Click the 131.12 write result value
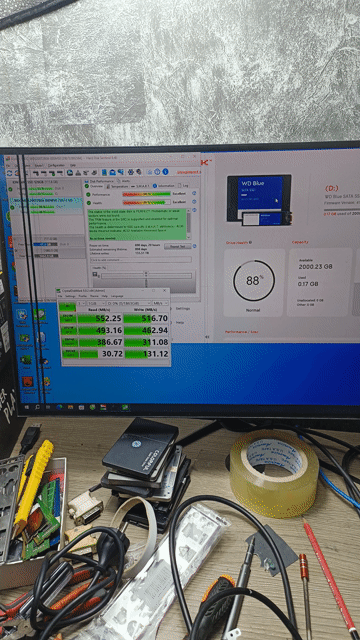The image size is (360, 640). (x=156, y=354)
